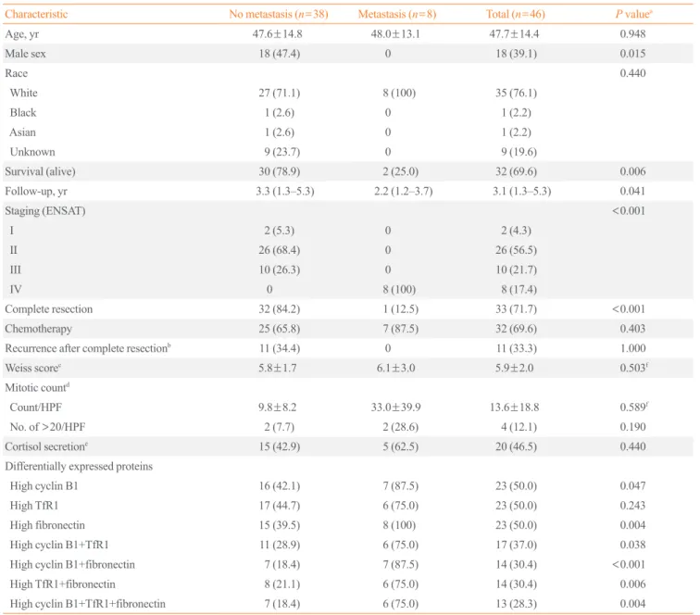The height and width of the screenshot is (615, 700).
Task: Click the value 2 (25.0) in Survival row
Action: click(x=400, y=171)
